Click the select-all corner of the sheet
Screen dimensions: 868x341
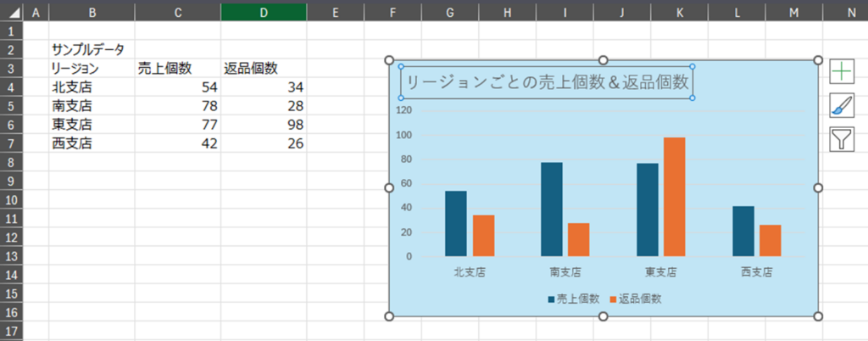pyautogui.click(x=11, y=11)
